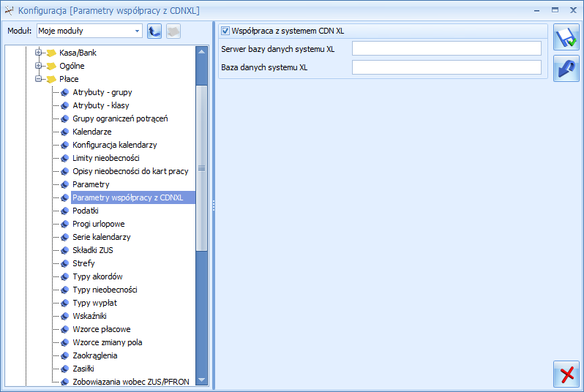Click the tree's vertical scrollbar thumb
Screen dimensions: 584x392
pos(201,168)
